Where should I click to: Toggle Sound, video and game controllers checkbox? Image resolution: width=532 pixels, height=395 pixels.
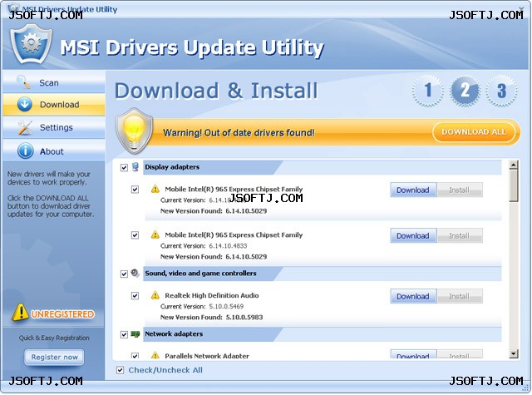124,274
